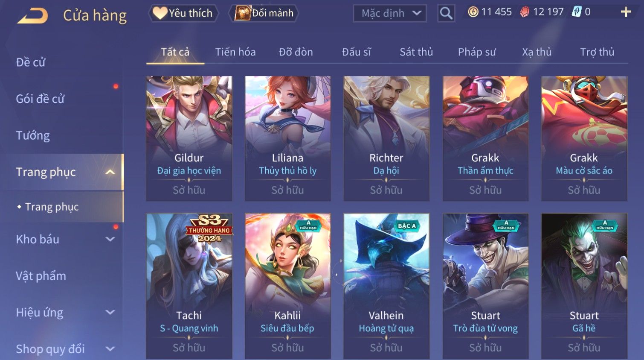Viewport: 644px width, 360px height.
Task: Choose the Stuart Gã hề skin card
Action: (584, 286)
